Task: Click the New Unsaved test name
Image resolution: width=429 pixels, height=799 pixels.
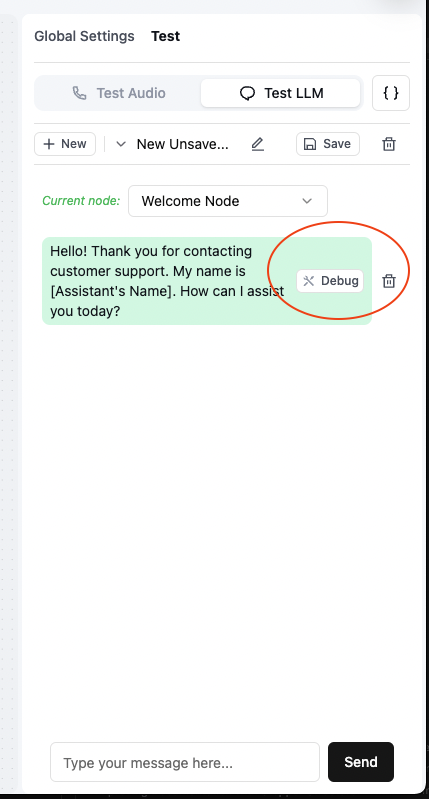Action: tap(182, 144)
